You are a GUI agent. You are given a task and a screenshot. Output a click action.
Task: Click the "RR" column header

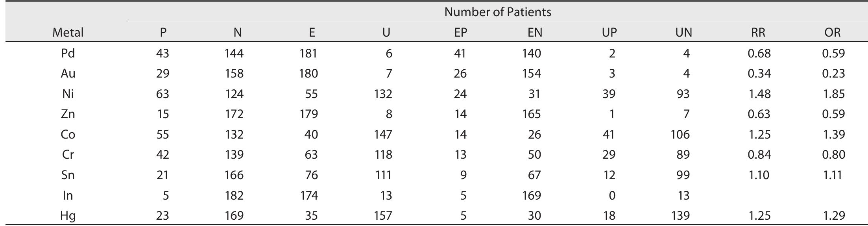click(758, 32)
